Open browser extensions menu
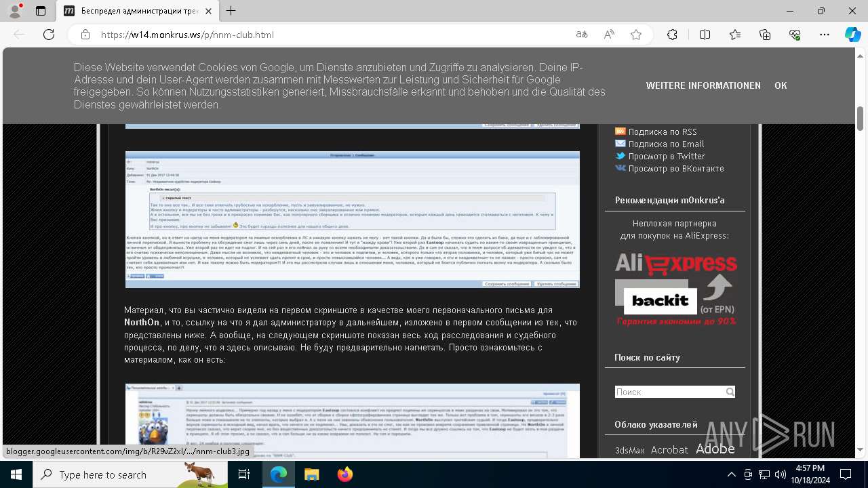The height and width of the screenshot is (488, 868). point(672,35)
